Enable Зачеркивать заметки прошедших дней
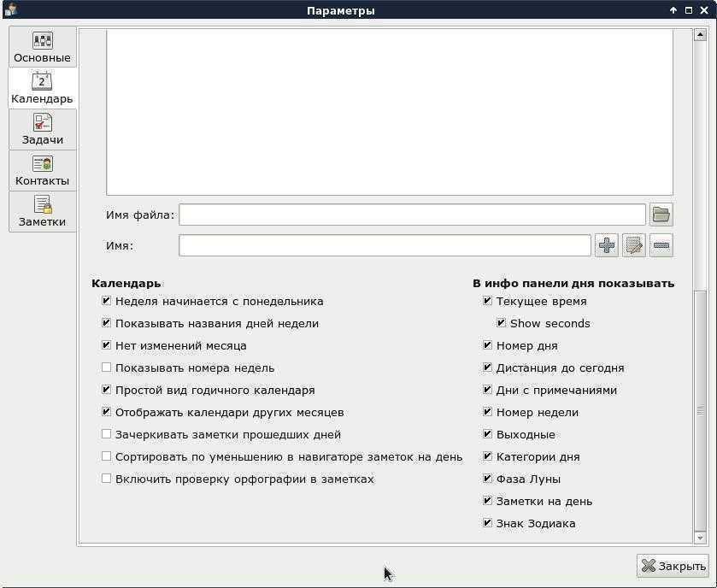The image size is (717, 588). click(x=106, y=434)
